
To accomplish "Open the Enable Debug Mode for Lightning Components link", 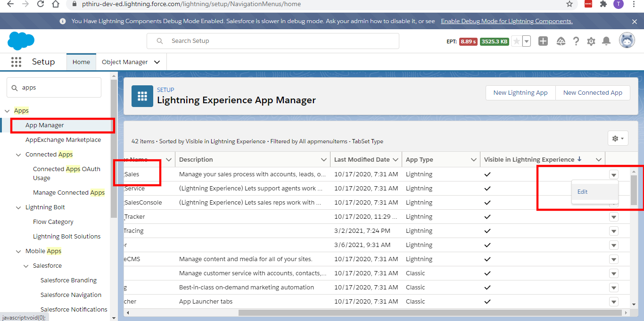I will point(506,21).
